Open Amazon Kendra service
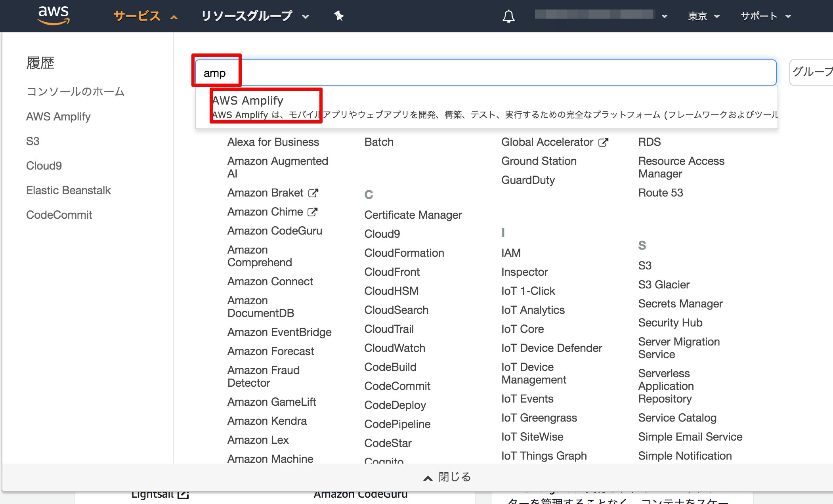This screenshot has width=833, height=504. [267, 421]
